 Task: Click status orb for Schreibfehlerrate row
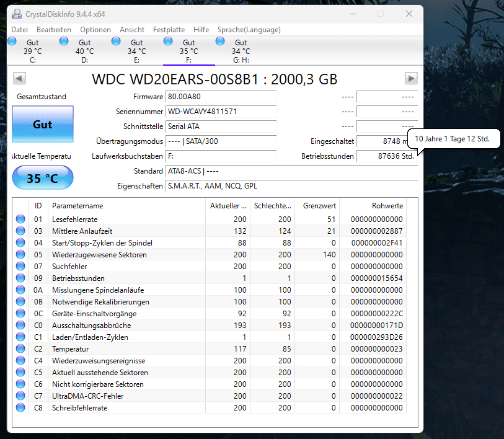[x=20, y=407]
